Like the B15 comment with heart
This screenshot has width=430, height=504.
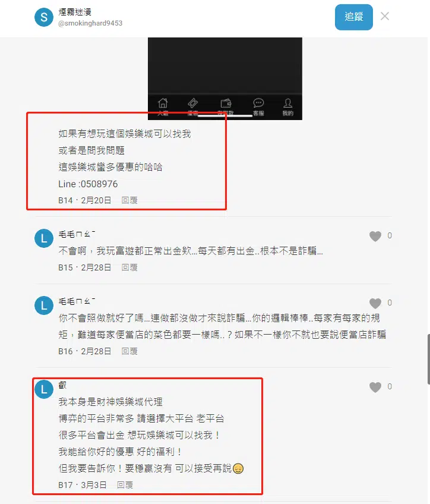click(x=375, y=236)
